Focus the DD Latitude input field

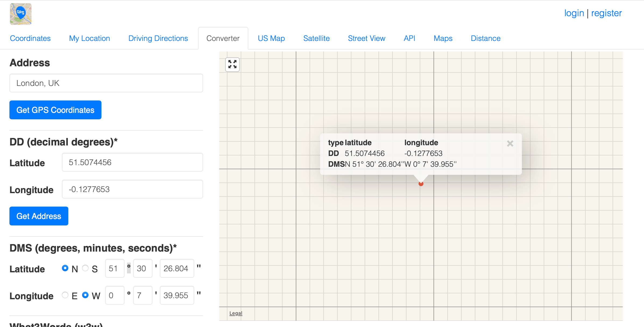[132, 162]
